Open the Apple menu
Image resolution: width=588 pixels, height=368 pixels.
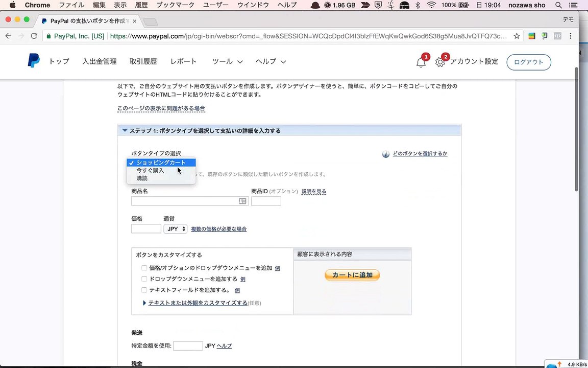(x=12, y=5)
